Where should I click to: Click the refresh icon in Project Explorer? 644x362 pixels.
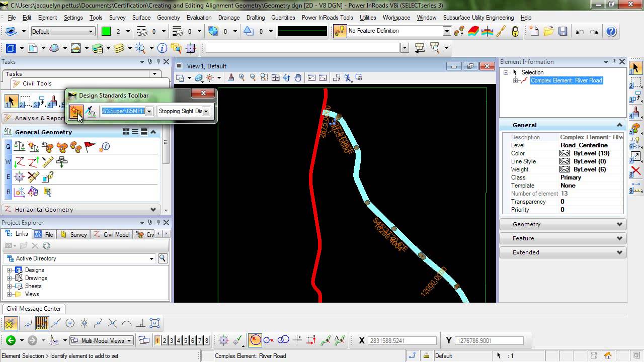tap(47, 246)
